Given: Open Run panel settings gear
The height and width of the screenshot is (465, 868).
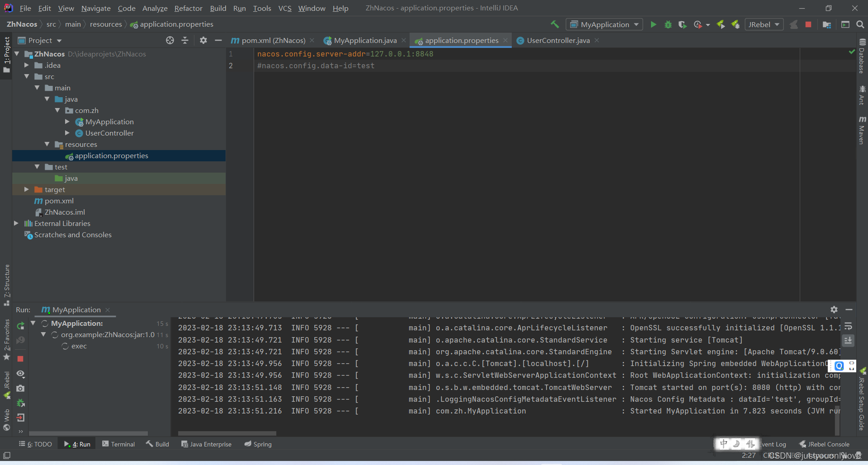Looking at the screenshot, I should point(834,310).
